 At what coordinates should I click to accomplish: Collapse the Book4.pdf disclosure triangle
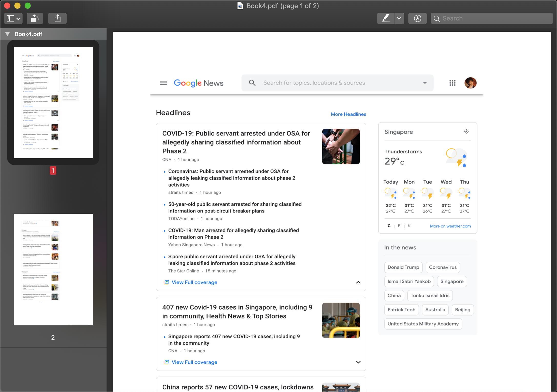tap(7, 34)
